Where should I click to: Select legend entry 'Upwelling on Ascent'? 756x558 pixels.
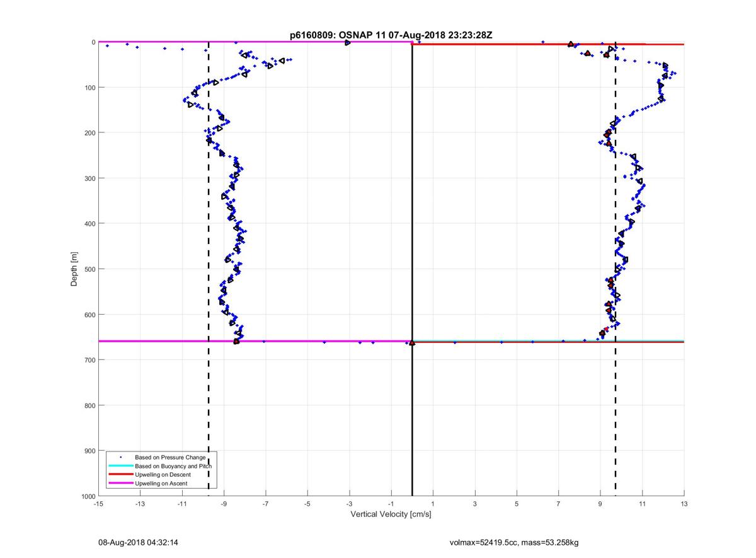(x=161, y=484)
